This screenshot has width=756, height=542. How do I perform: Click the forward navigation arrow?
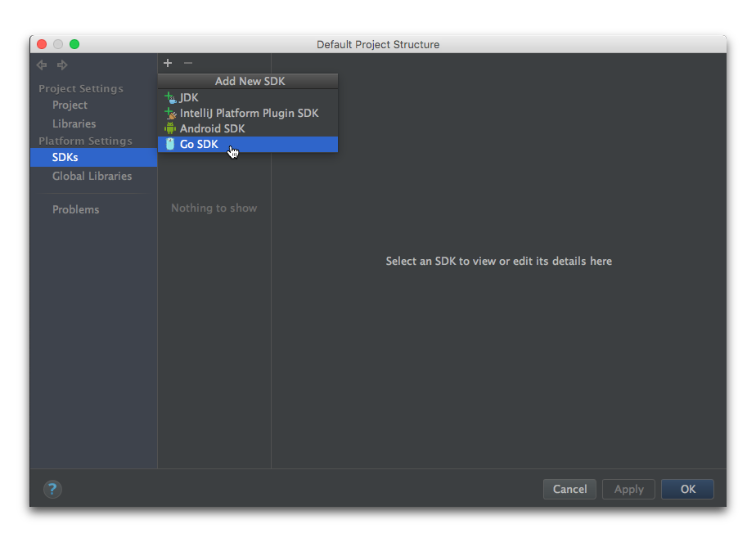[x=62, y=65]
